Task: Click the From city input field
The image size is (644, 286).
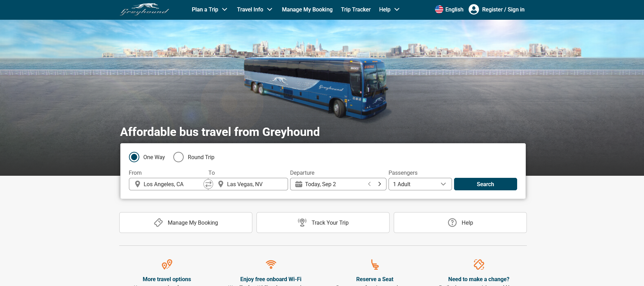Action: 166,184
